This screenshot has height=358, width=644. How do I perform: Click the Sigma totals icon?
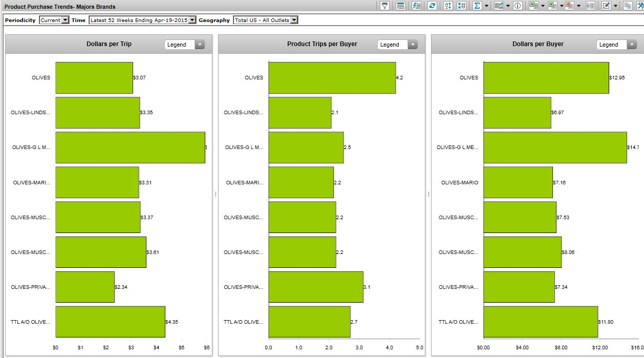(477, 6)
